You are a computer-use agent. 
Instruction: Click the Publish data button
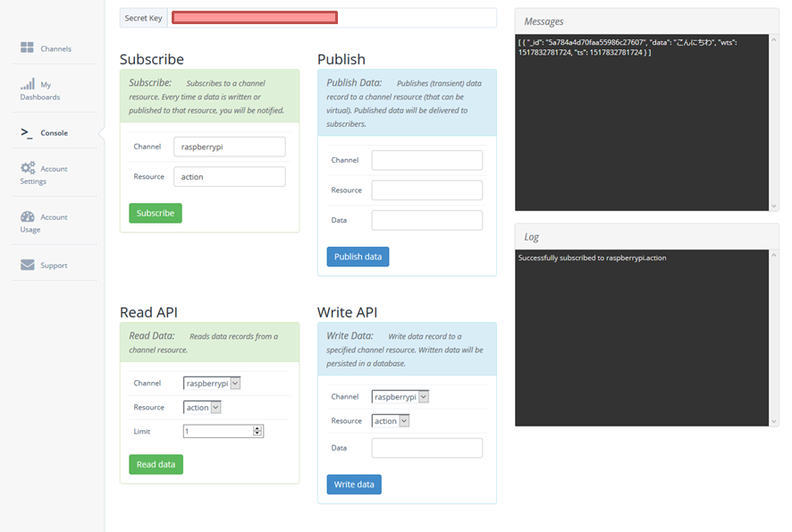pyautogui.click(x=358, y=256)
